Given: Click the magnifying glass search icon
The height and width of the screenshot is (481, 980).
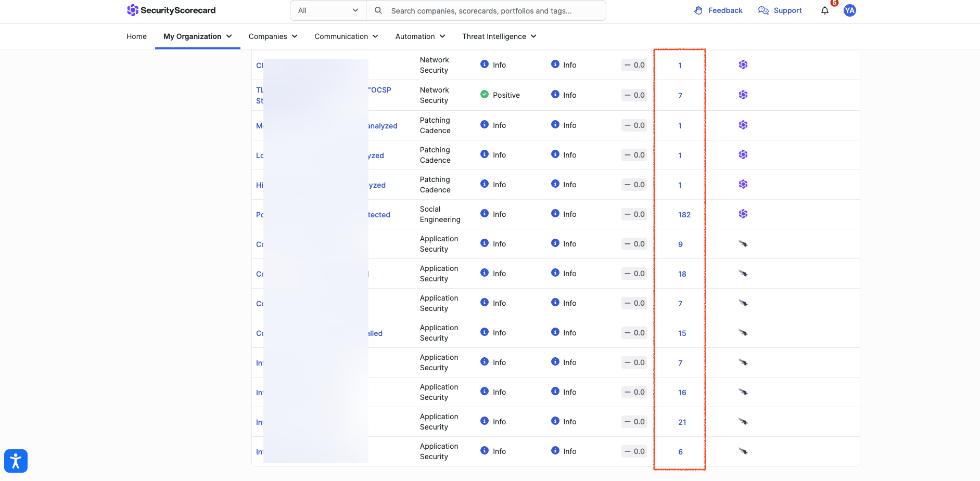Looking at the screenshot, I should click(x=378, y=10).
